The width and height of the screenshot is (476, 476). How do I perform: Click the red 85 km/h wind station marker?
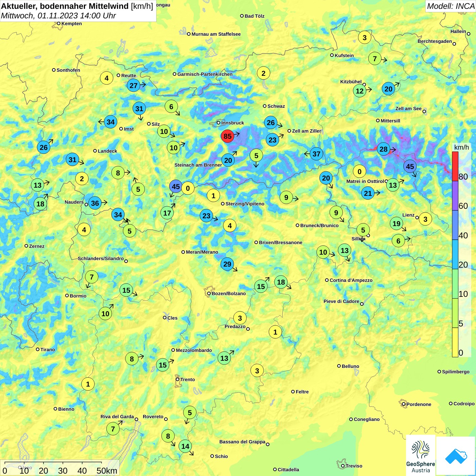227,136
